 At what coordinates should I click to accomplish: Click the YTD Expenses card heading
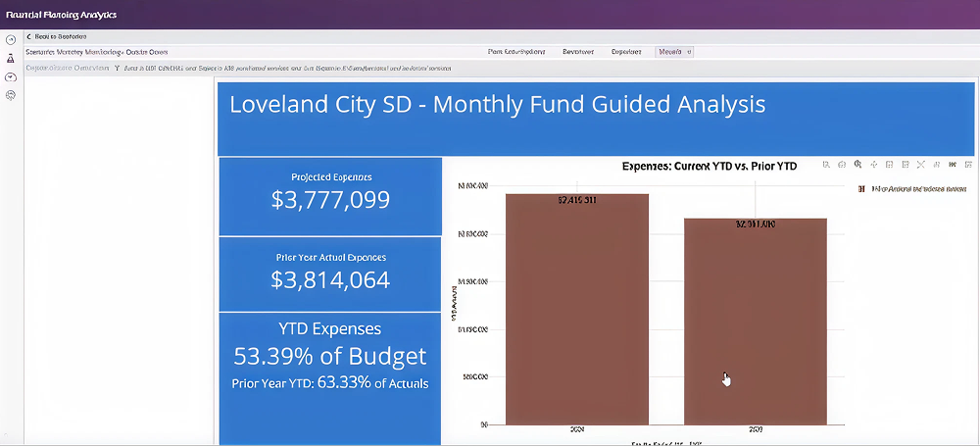coord(330,328)
